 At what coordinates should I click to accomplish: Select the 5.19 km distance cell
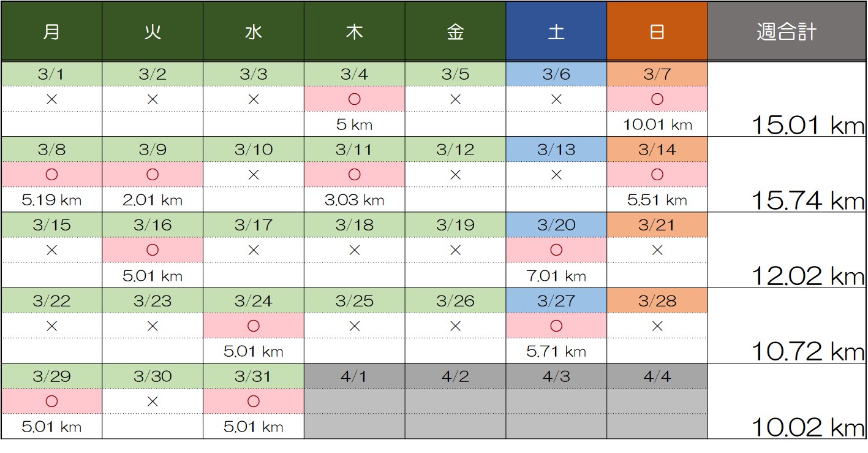coord(51,200)
